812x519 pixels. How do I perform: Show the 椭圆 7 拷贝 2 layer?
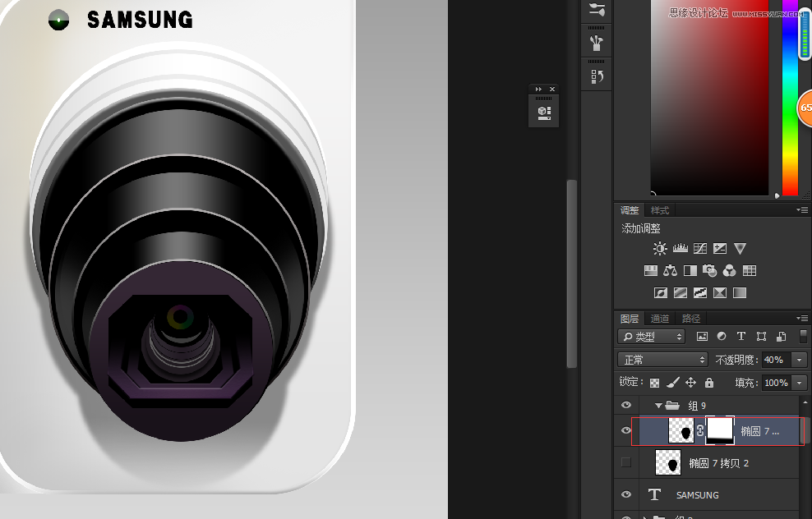625,462
